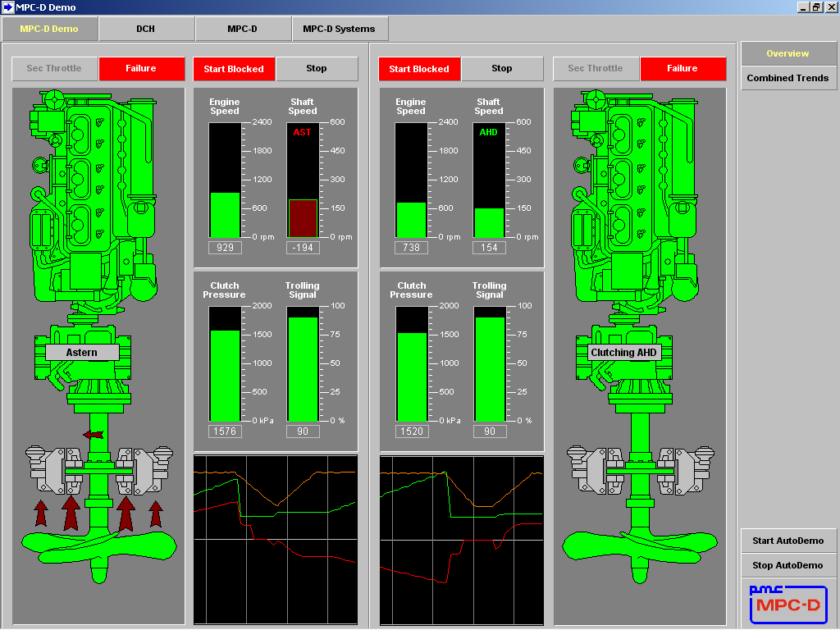Click the right engine trend chart
Viewport: 840px width, 630px height.
tap(462, 540)
